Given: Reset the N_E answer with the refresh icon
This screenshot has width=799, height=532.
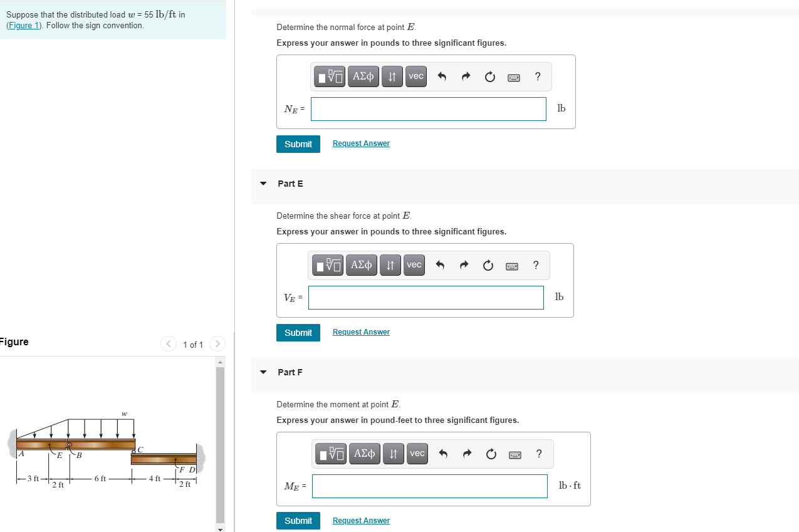Looking at the screenshot, I should pyautogui.click(x=489, y=76).
